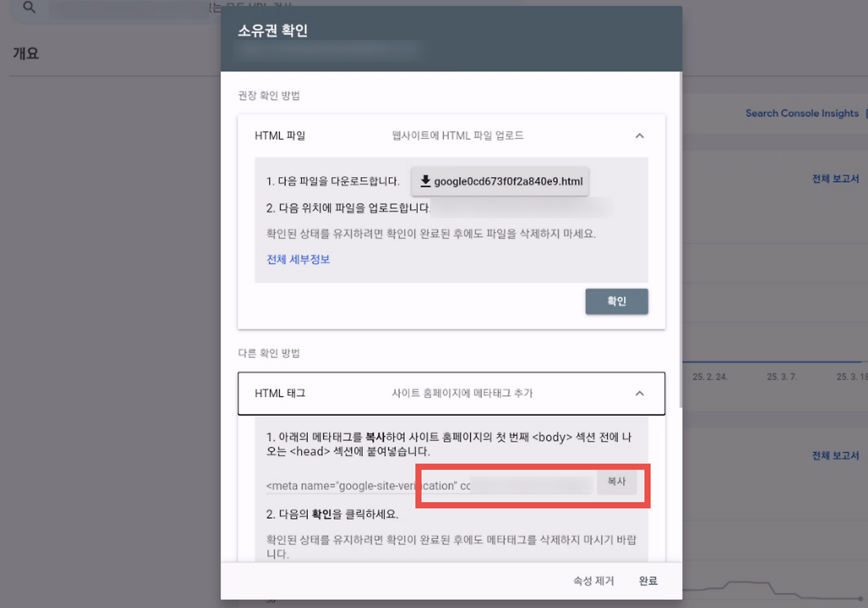The width and height of the screenshot is (868, 608).
Task: Copy the meta tag using the 복사 button
Action: 616,482
